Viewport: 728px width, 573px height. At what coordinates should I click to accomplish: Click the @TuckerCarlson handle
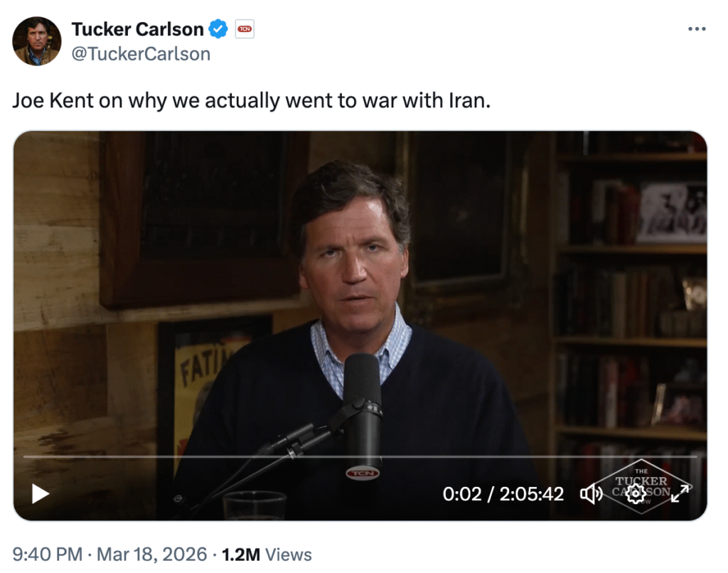[x=141, y=53]
